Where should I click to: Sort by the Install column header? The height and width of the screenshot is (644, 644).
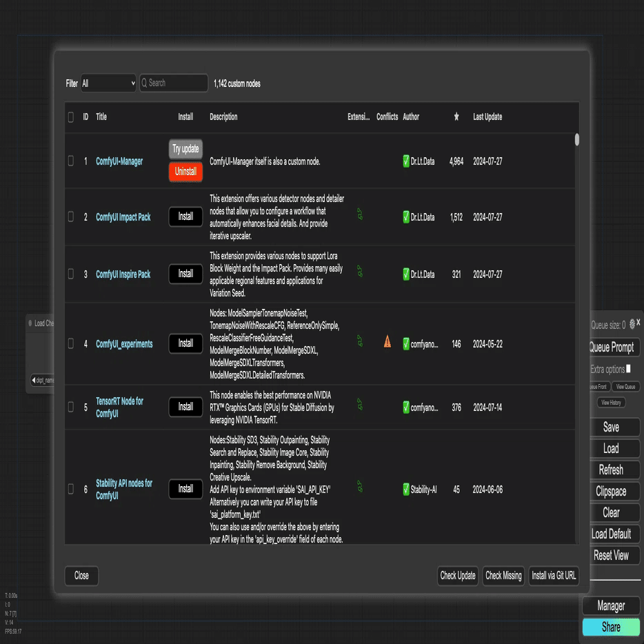(x=185, y=117)
